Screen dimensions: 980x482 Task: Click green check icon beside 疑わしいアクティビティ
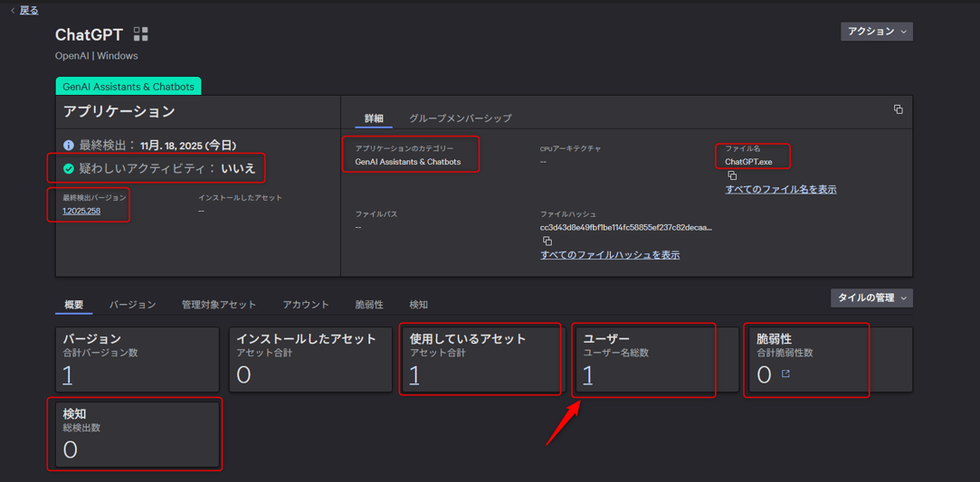click(69, 168)
